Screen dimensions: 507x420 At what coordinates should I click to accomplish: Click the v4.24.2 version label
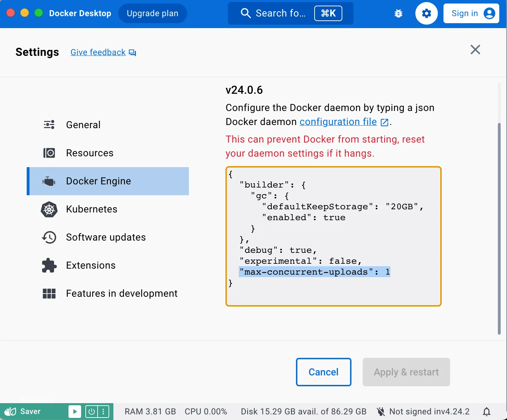[x=455, y=412]
